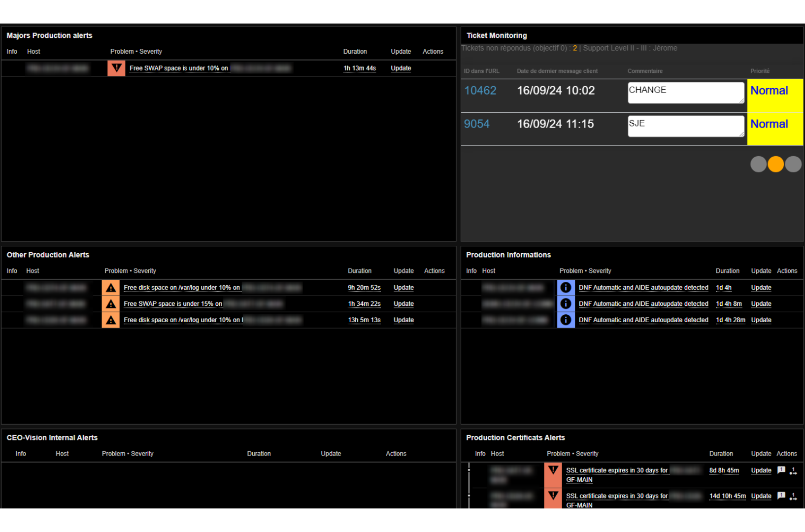
Task: Open ticket 10462 link
Action: point(480,91)
